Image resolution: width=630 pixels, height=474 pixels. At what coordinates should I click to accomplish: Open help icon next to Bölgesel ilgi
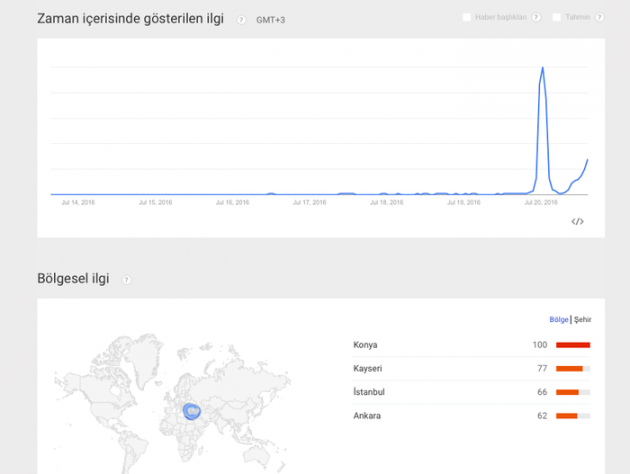[x=126, y=280]
